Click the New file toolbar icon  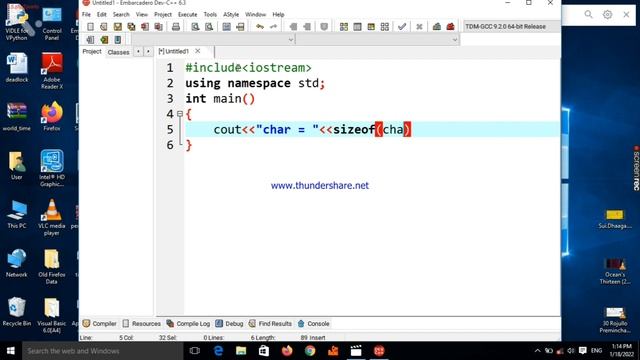tap(90, 27)
